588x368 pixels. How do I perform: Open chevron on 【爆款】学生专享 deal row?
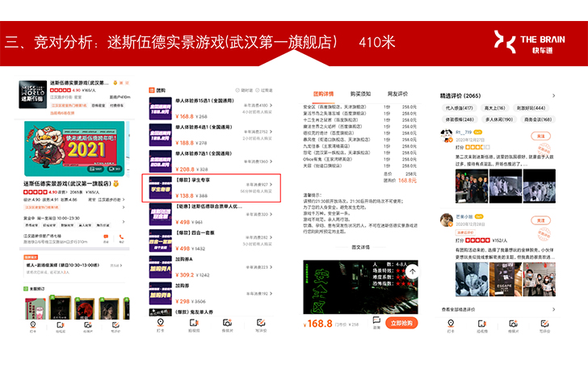pyautogui.click(x=271, y=184)
